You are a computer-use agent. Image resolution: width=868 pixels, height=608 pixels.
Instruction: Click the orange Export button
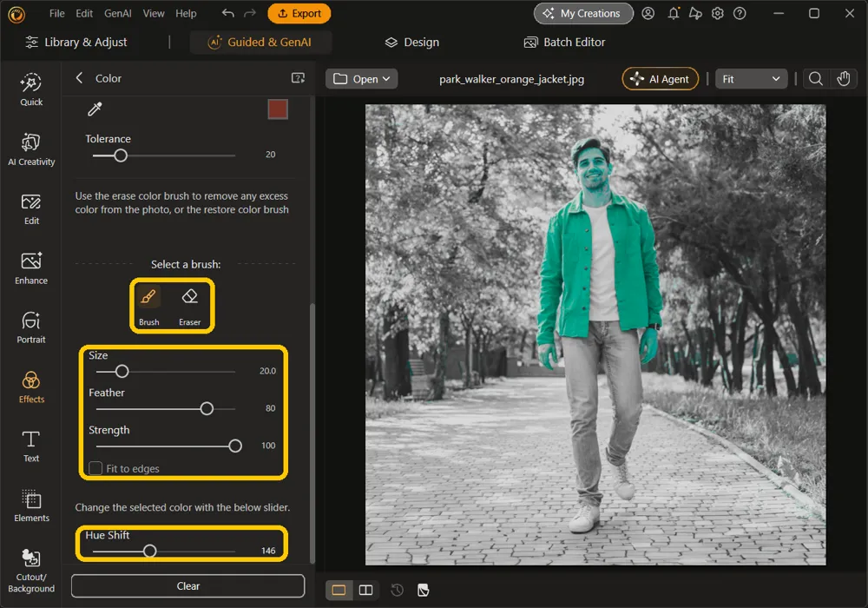click(299, 13)
